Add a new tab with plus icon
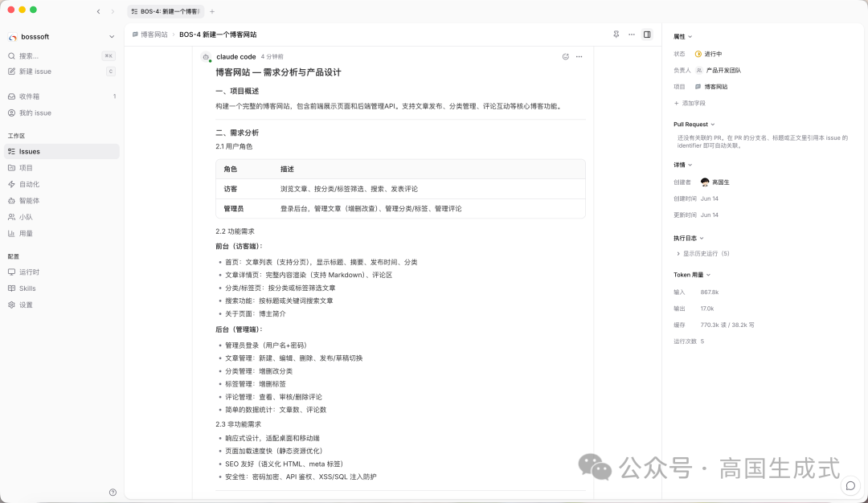This screenshot has height=503, width=868. coord(212,11)
